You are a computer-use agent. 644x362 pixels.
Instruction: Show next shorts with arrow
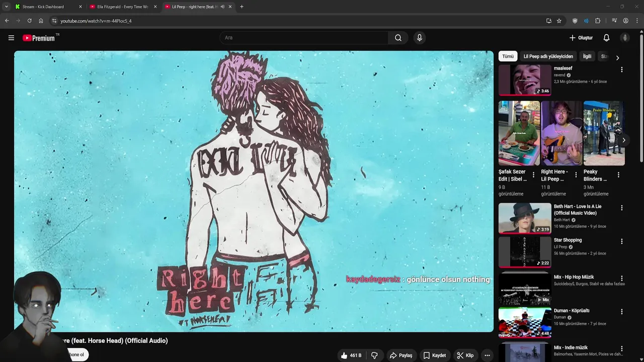coord(623,140)
